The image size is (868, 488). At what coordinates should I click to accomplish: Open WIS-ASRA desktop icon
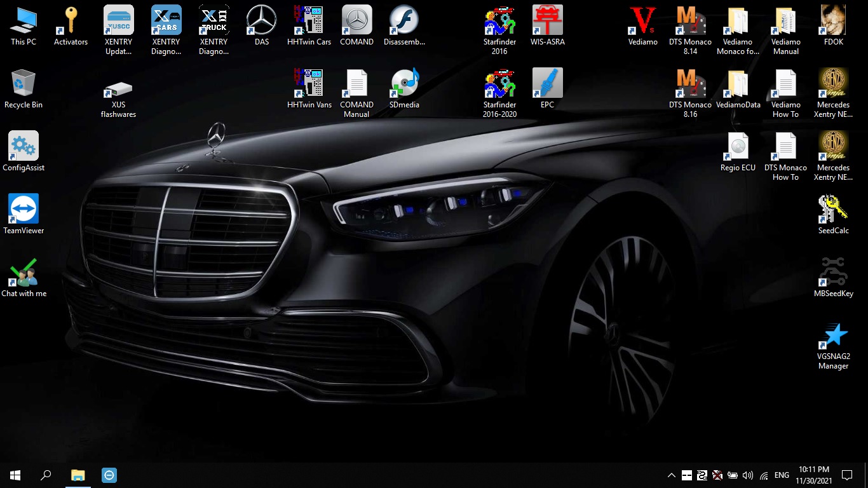pyautogui.click(x=547, y=21)
